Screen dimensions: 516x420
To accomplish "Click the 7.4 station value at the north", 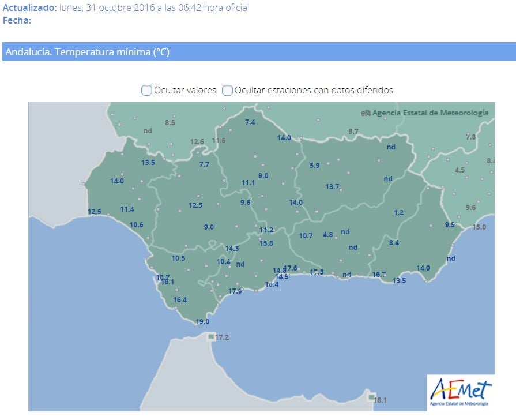I will click(250, 122).
